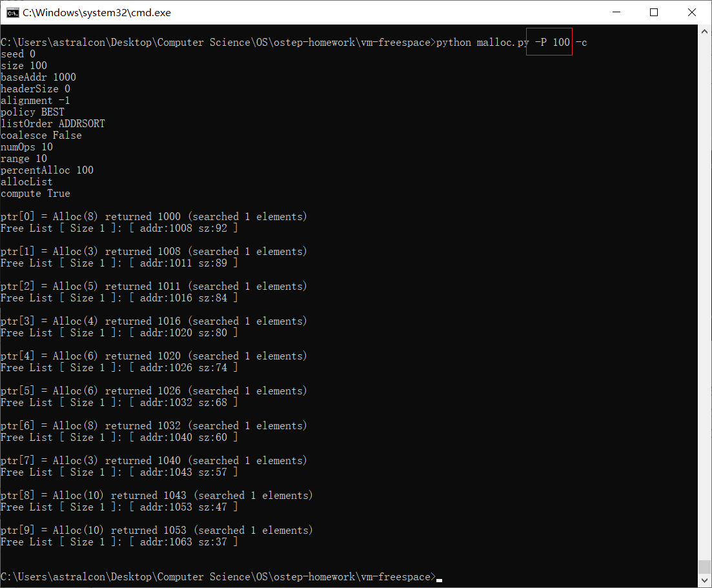Click the 'ptr[1] = Alloc(3) returned 1008' line
The image size is (712, 588).
tap(154, 252)
